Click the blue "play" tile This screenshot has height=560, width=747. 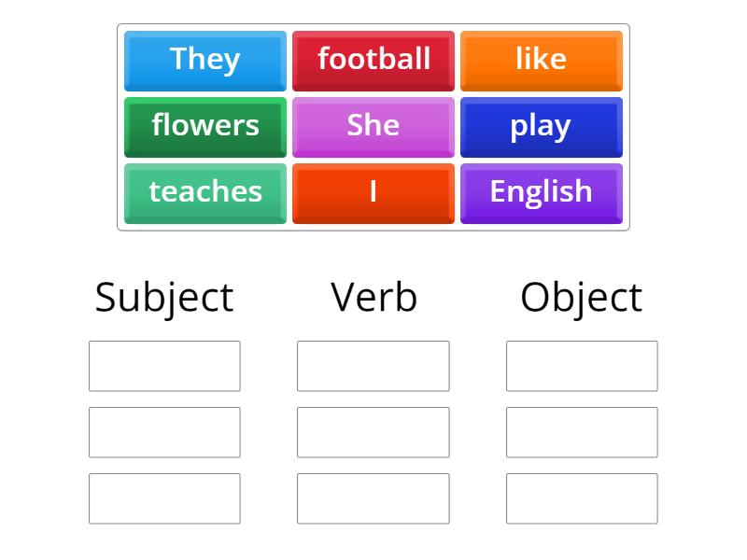coord(542,126)
